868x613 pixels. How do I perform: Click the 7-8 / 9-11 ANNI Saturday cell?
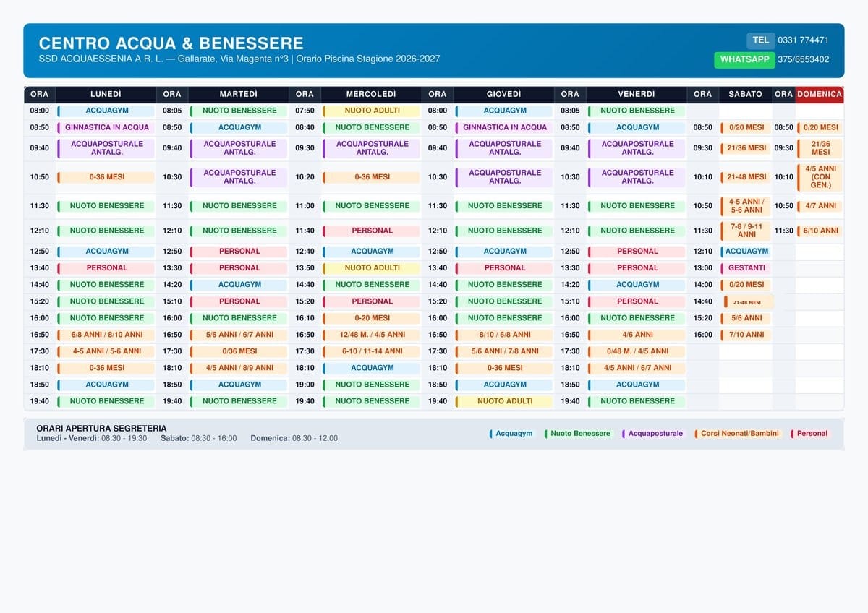tap(746, 231)
